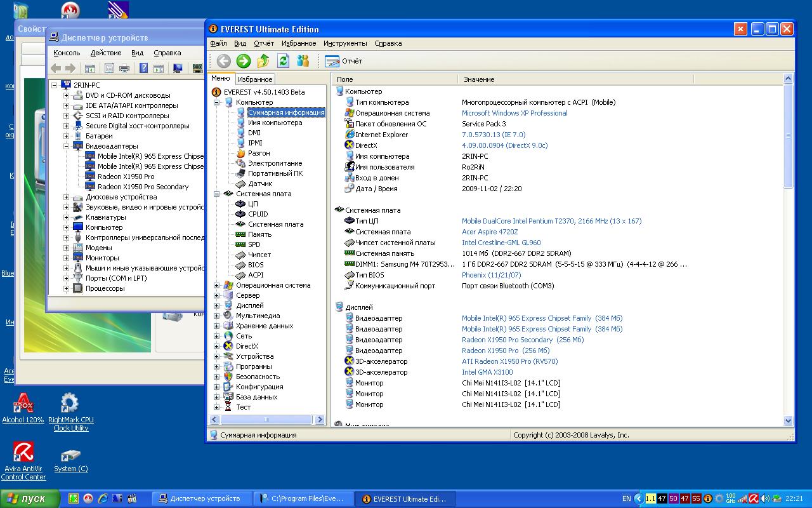Click the Up folder icon in EVEREST toolbar
This screenshot has height=508, width=812.
263,60
